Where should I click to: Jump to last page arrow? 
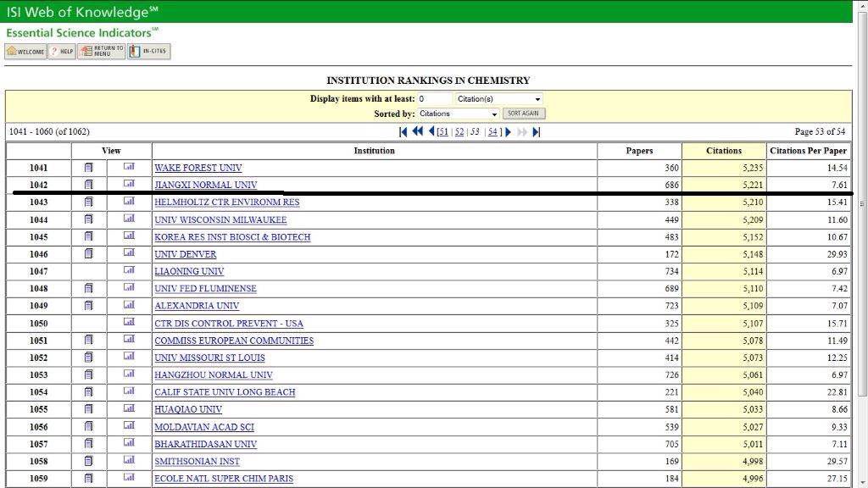click(537, 132)
